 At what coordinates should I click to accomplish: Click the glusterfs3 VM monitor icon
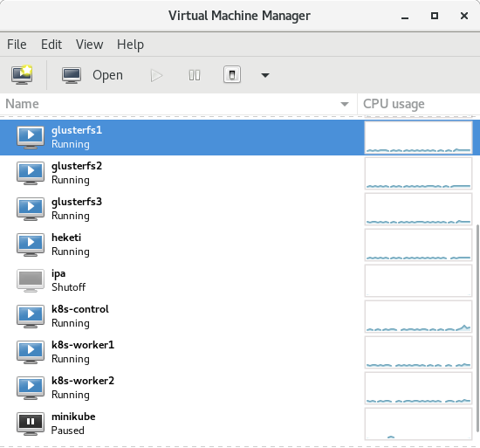pos(31,209)
